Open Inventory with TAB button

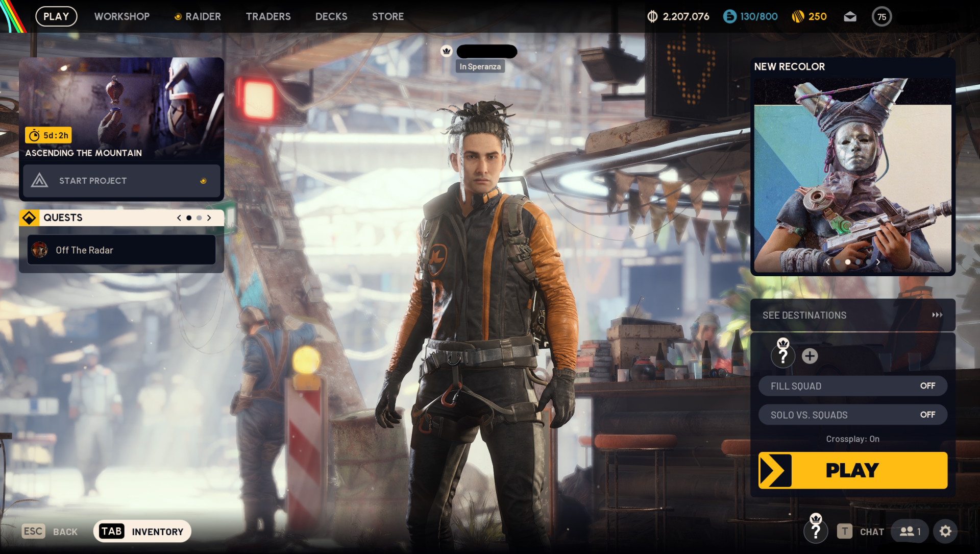tap(142, 532)
